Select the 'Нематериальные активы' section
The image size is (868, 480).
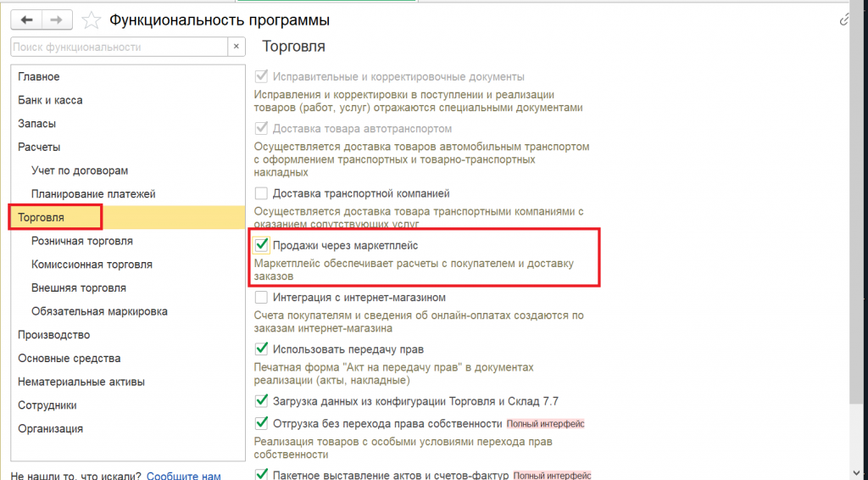[128, 382]
